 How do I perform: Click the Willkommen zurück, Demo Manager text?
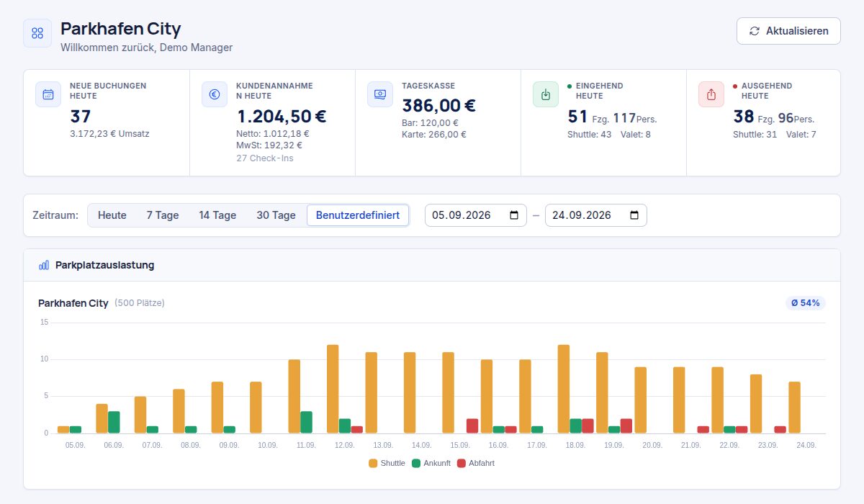coord(146,48)
